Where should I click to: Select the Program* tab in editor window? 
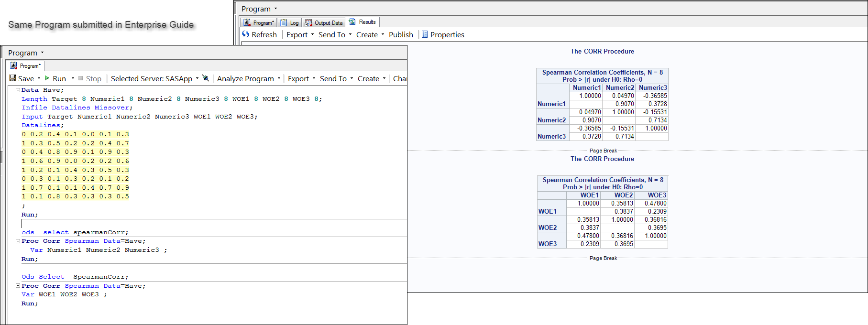pos(26,66)
